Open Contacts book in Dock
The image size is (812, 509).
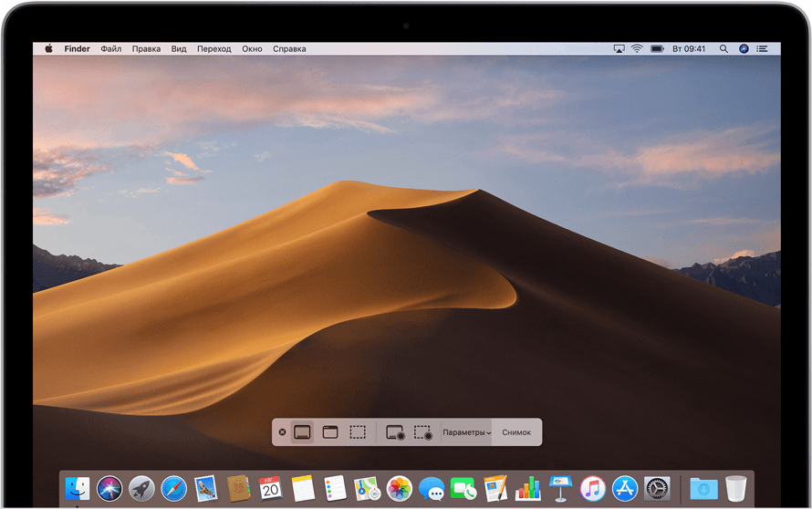(x=238, y=488)
